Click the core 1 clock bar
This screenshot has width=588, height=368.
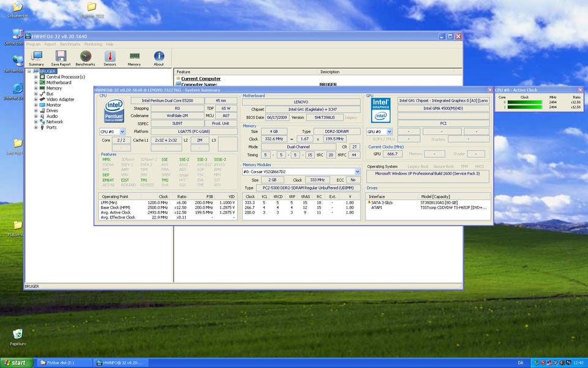pos(525,107)
